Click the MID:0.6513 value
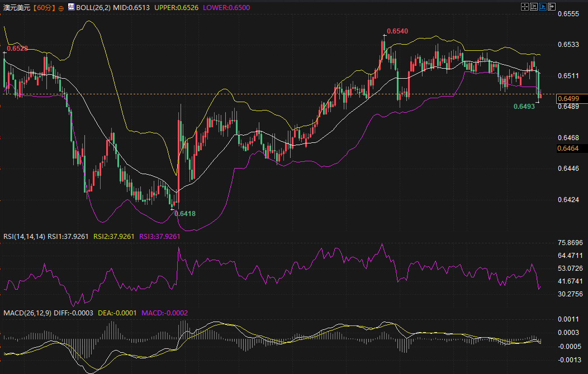Image resolution: width=588 pixels, height=374 pixels. (x=131, y=7)
